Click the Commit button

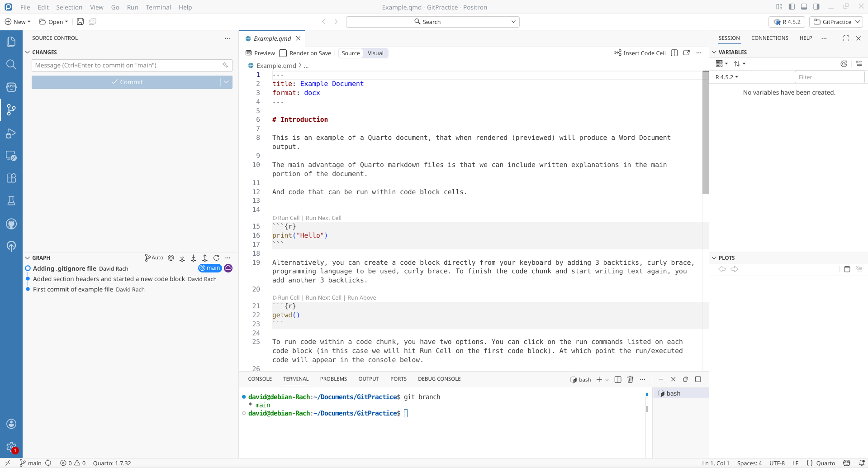tap(126, 82)
